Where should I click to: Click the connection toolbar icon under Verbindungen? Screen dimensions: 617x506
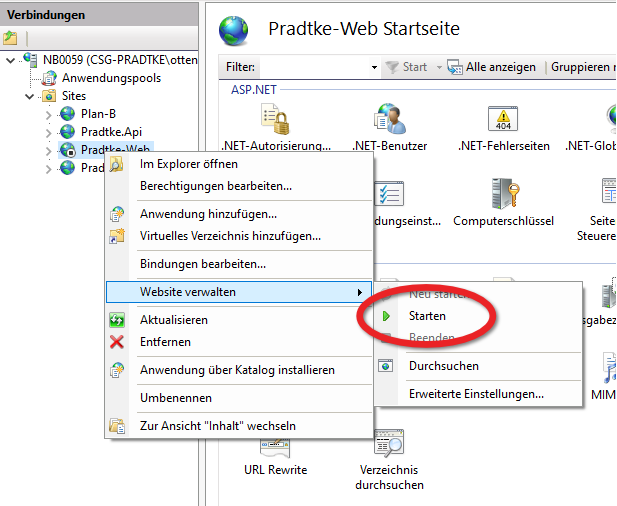click(x=11, y=39)
